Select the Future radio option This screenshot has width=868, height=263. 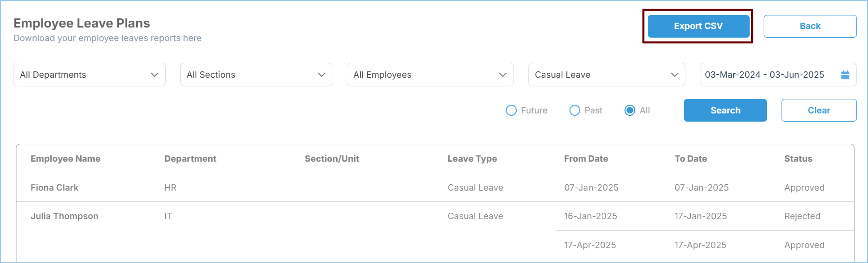pos(511,111)
